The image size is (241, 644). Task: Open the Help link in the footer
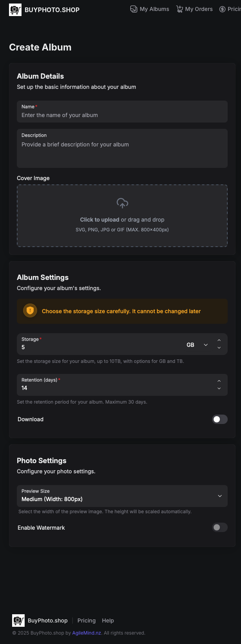pyautogui.click(x=108, y=621)
